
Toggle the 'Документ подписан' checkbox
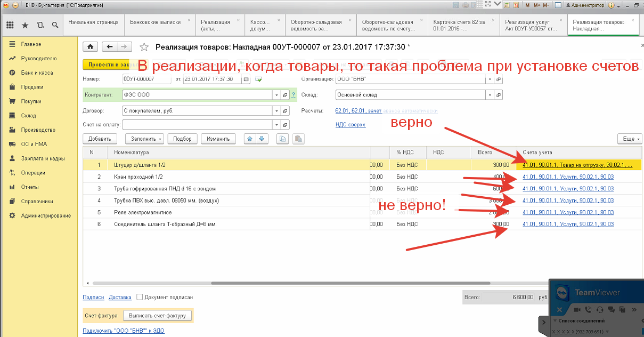pos(140,297)
